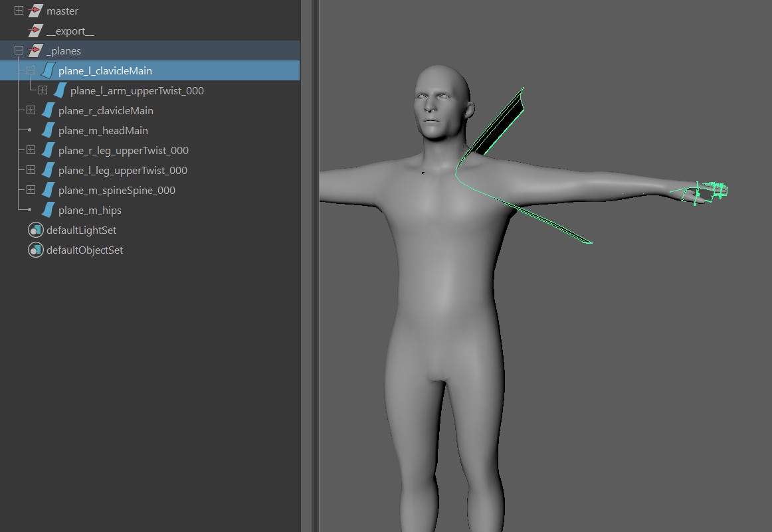The image size is (772, 532).
Task: Expand the plane_m_spineSpine_000 node
Action: [x=31, y=191]
